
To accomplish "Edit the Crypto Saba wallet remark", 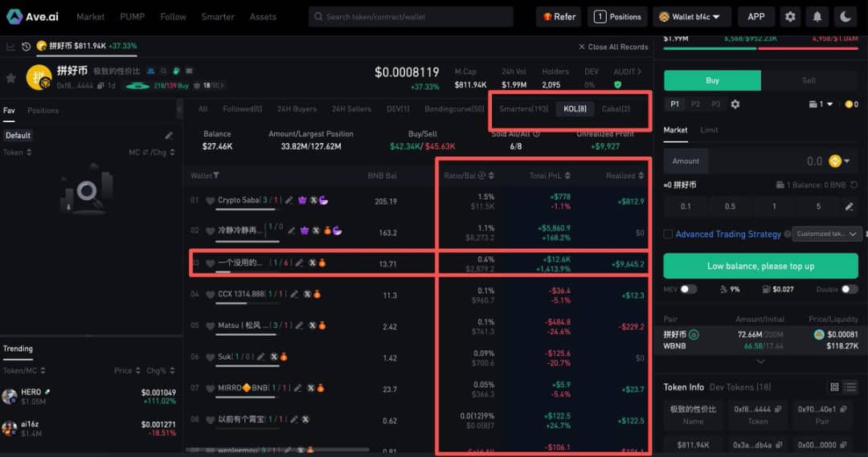I will click(289, 200).
